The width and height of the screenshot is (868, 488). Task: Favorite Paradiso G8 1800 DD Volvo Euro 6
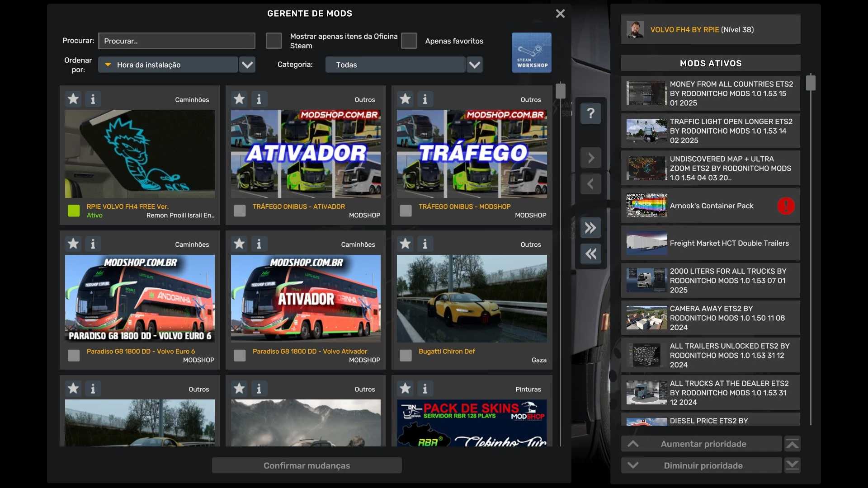click(x=73, y=244)
